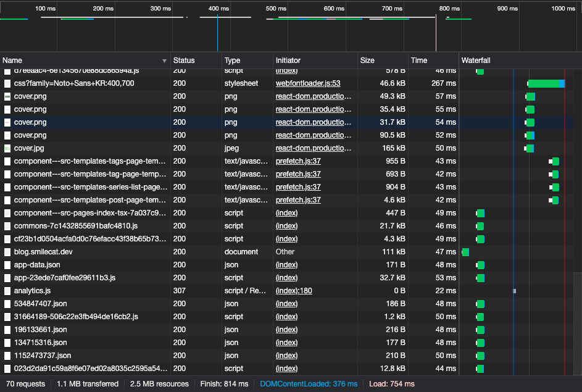Viewport: 582px width, 392px height.
Task: Open the webfontloader.js:53 initiator link
Action: coord(308,83)
